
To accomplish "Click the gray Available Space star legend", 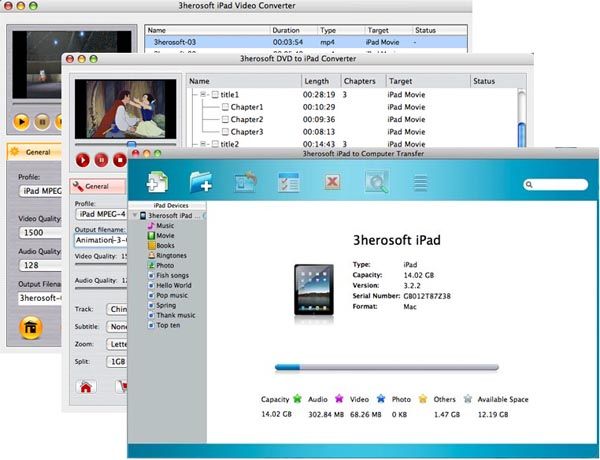I will [468, 399].
